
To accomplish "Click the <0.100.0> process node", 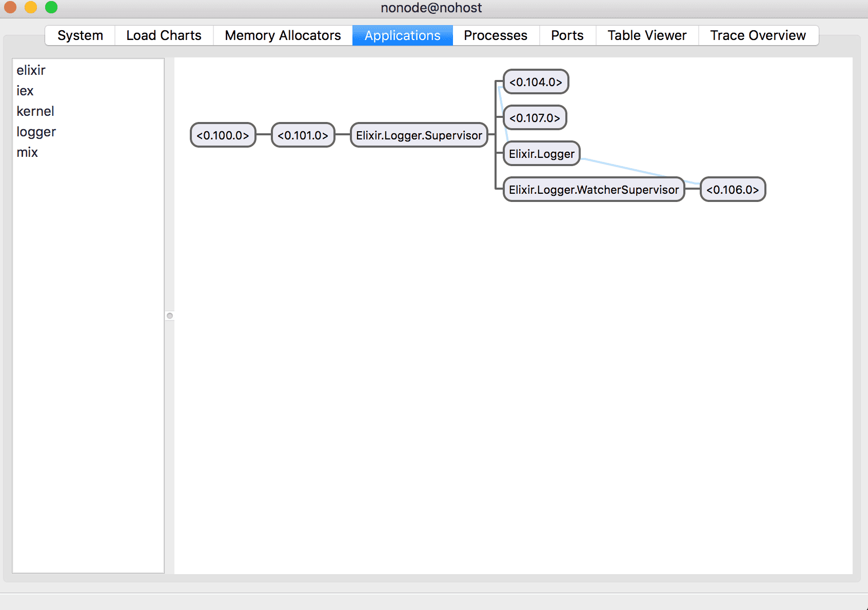I will [223, 135].
